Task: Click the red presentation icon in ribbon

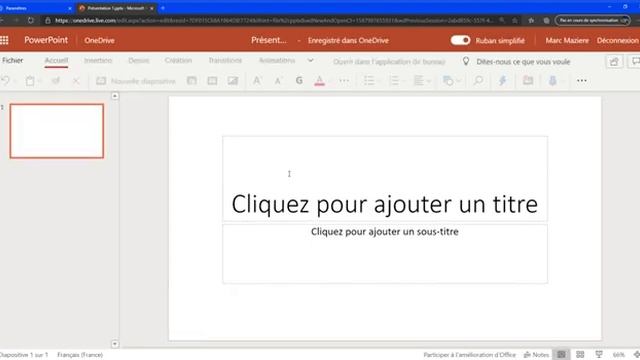Action: point(528,81)
